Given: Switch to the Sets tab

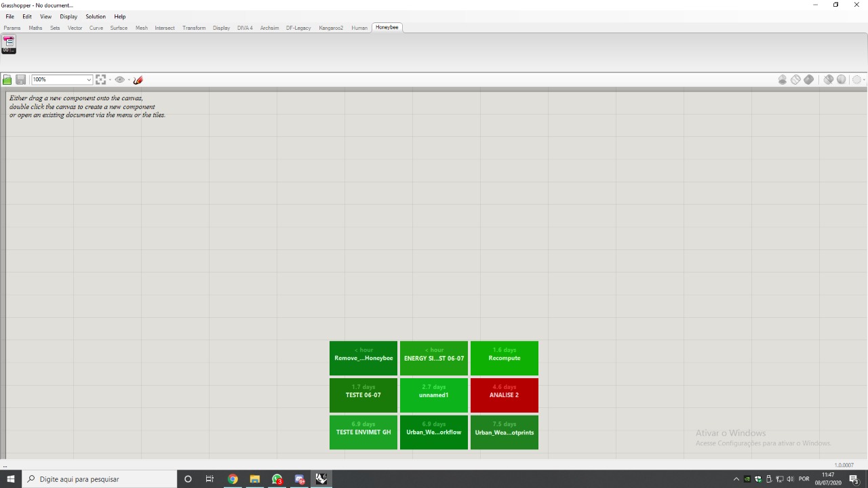Looking at the screenshot, I should pyautogui.click(x=55, y=28).
